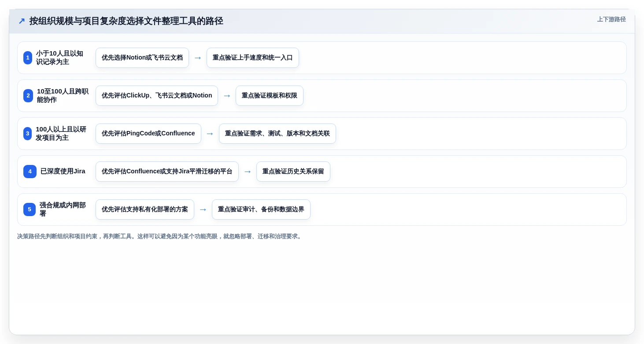Click the 小于10人且以知识记录为主 label
Viewport: 644px width, 344px height.
[x=60, y=58]
